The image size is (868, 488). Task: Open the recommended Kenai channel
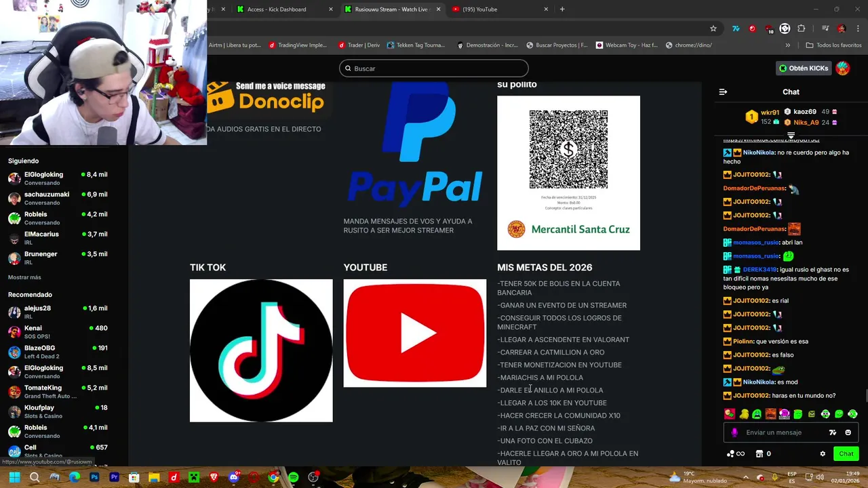(58, 332)
